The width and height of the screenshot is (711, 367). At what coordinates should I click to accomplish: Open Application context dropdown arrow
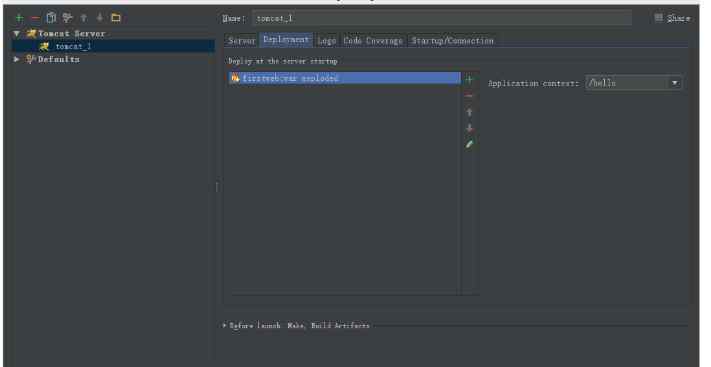(x=674, y=83)
